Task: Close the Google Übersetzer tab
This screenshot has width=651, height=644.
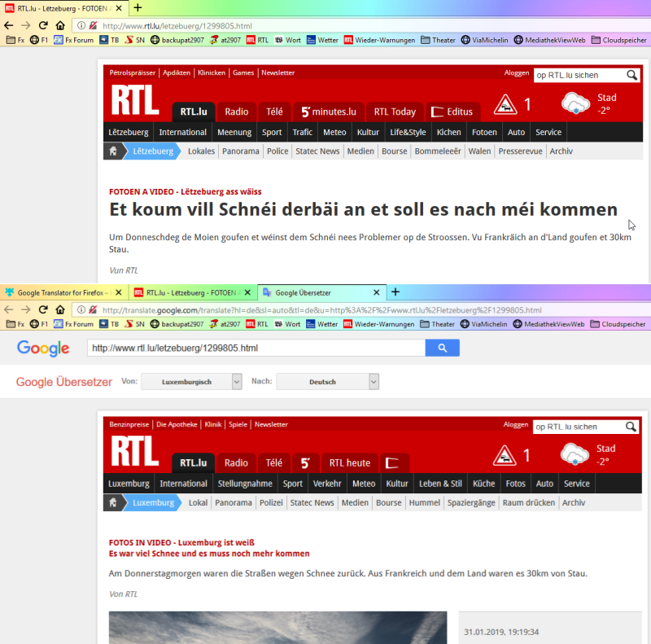Action: tap(376, 292)
